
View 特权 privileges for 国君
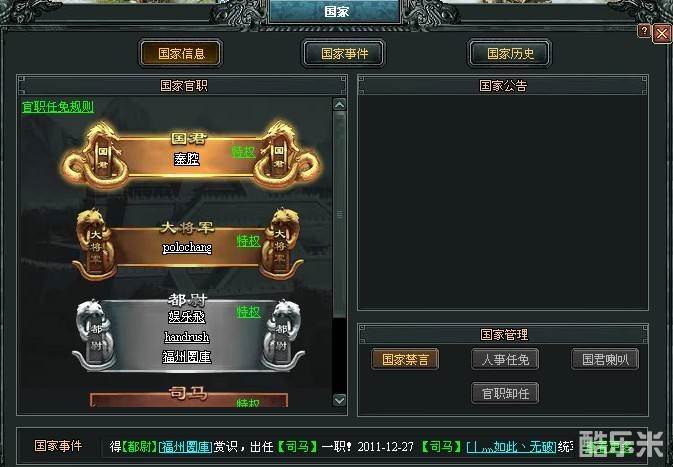click(243, 152)
